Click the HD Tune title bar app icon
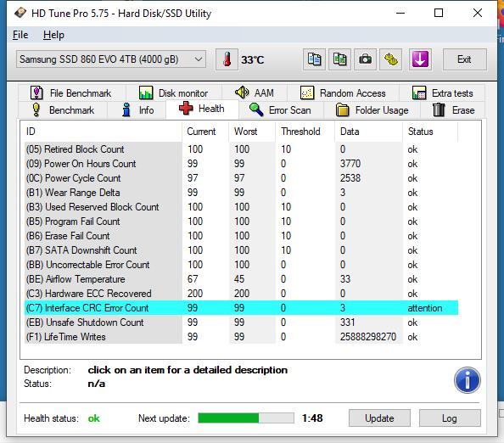 [x=20, y=13]
